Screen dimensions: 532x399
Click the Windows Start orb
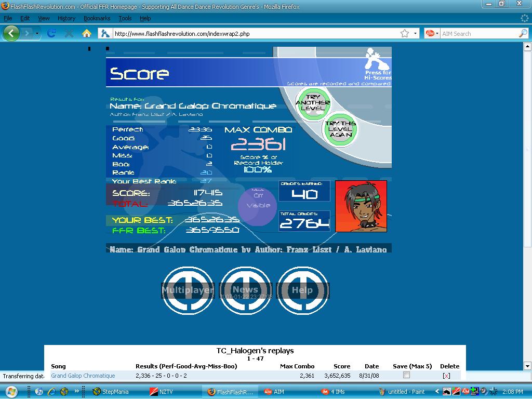(x=11, y=392)
